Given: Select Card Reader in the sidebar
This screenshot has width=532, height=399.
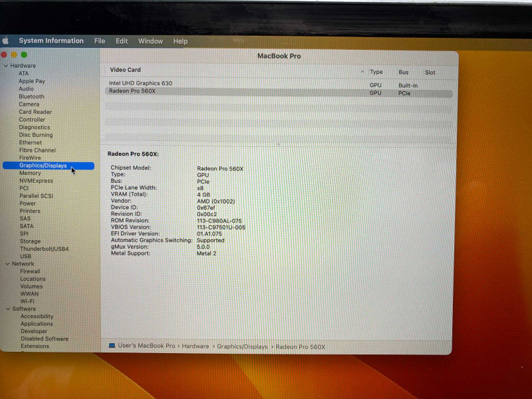Looking at the screenshot, I should (x=35, y=112).
